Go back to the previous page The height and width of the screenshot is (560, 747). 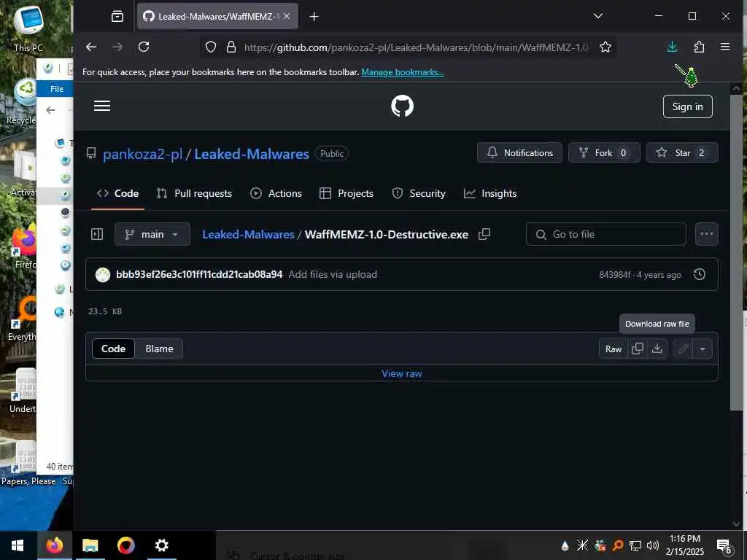pos(91,47)
